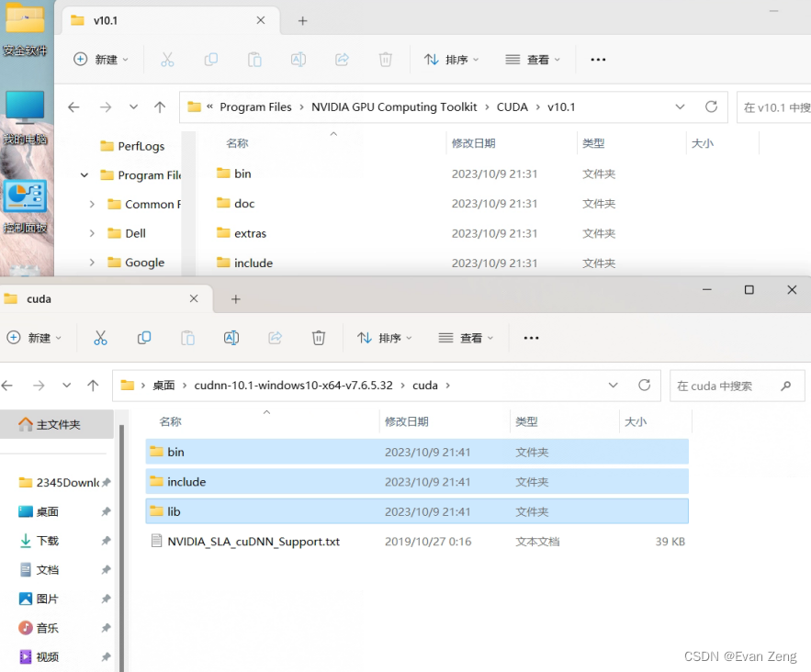Viewport: 811px width, 672px height.
Task: Expand the Common Files tree node
Action: (x=92, y=204)
